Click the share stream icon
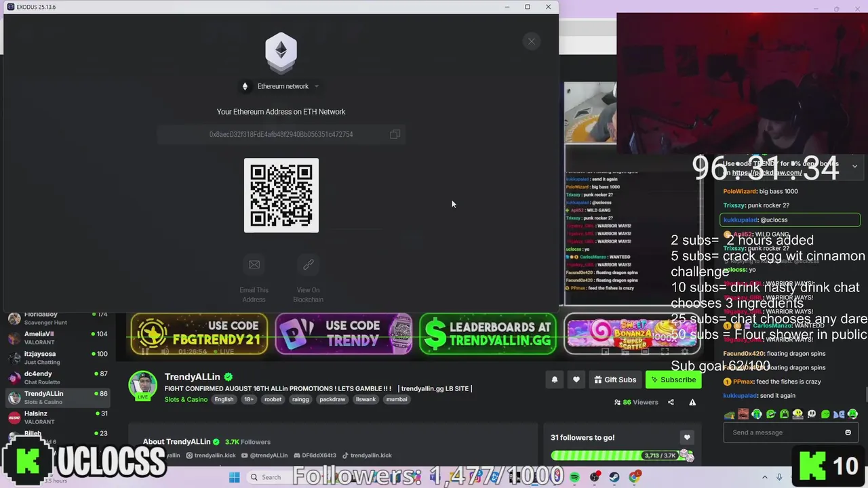Screen dimensions: 868x488 click(x=671, y=402)
